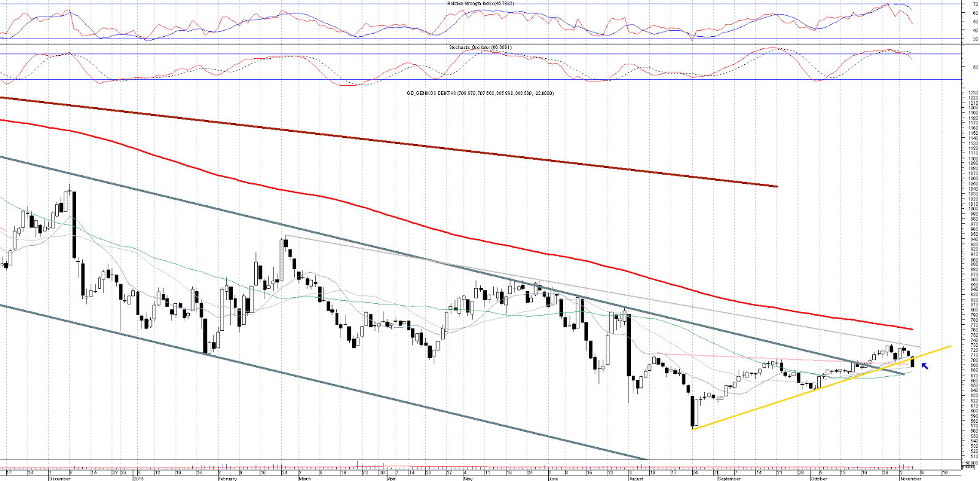Click the 70 level on RSI scale
The width and height of the screenshot is (980, 481).
click(x=975, y=4)
